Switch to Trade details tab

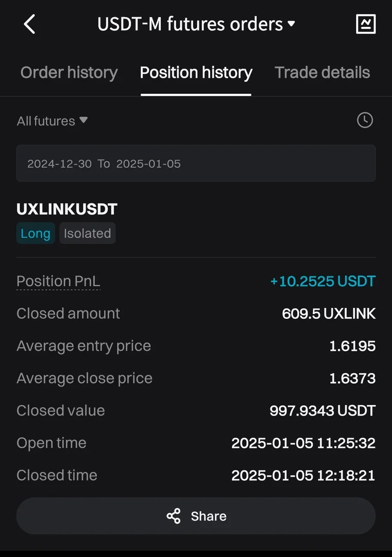(x=322, y=73)
